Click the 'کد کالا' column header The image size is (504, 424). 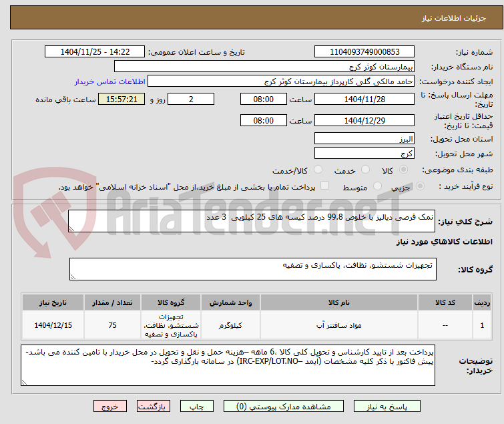pos(445,303)
